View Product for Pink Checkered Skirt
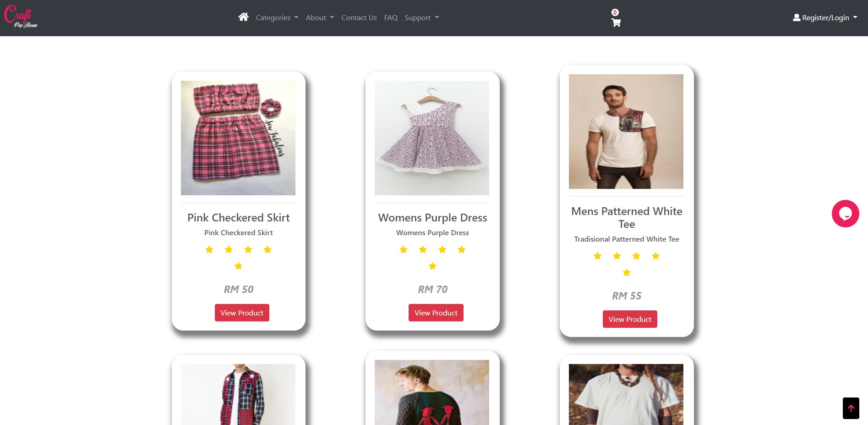This screenshot has width=868, height=425. 242,313
